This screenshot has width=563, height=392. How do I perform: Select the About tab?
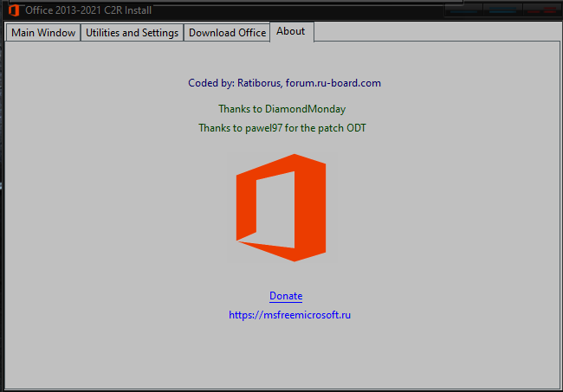coord(292,31)
